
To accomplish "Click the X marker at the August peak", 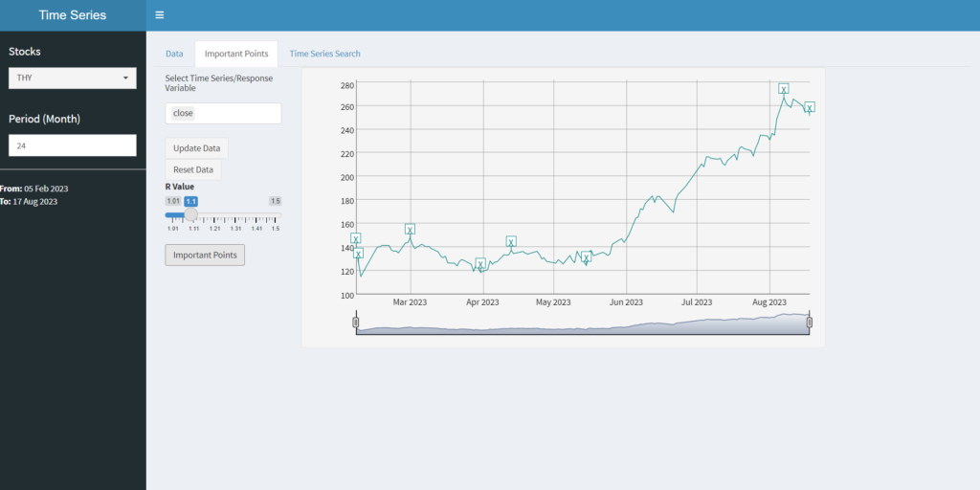I will (783, 89).
